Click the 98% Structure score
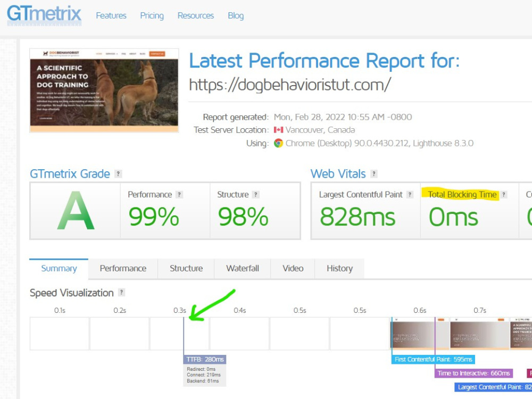Image resolution: width=532 pixels, height=399 pixels. [x=243, y=217]
